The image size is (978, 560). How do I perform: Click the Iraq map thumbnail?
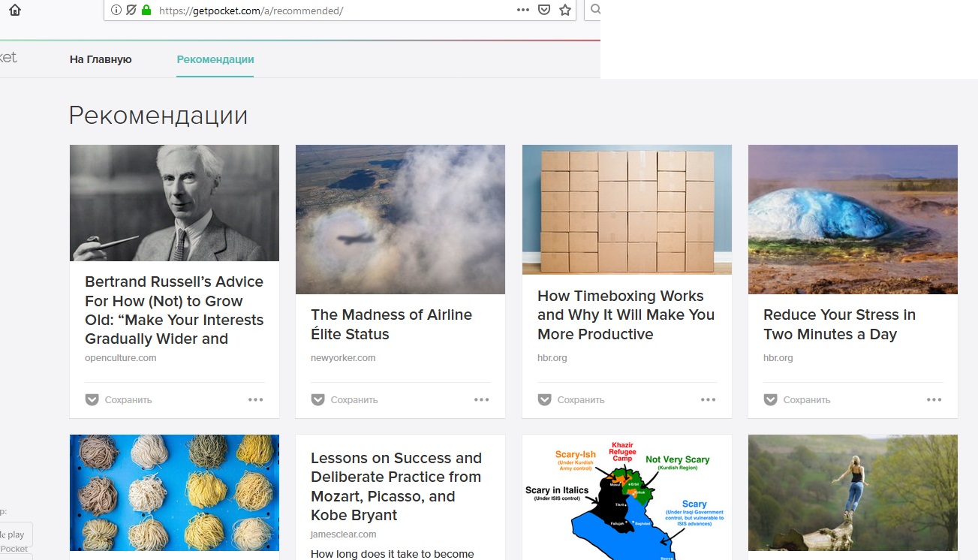pyautogui.click(x=627, y=497)
